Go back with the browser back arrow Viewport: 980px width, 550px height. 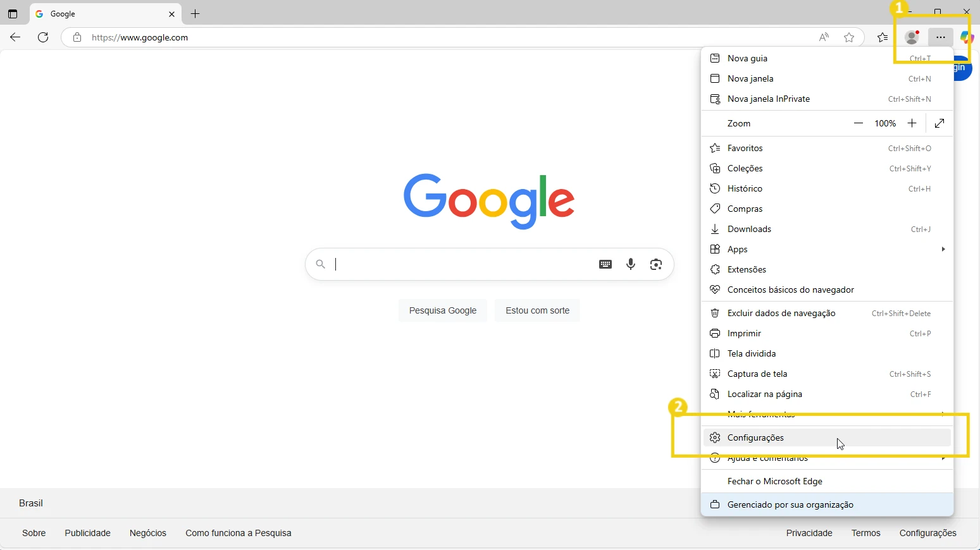(x=15, y=37)
